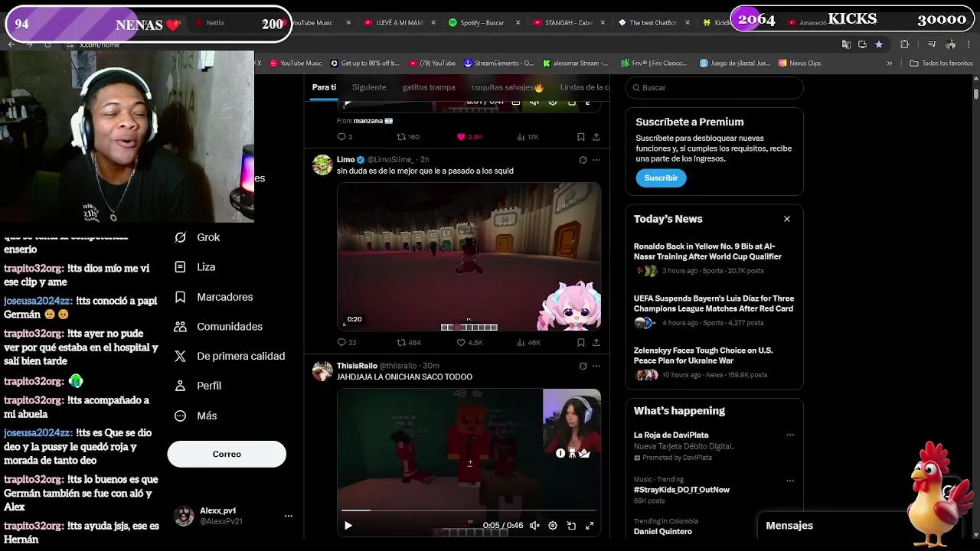Open UEFA Suspends Luis Díaz news story
The height and width of the screenshot is (551, 980).
[x=714, y=303]
